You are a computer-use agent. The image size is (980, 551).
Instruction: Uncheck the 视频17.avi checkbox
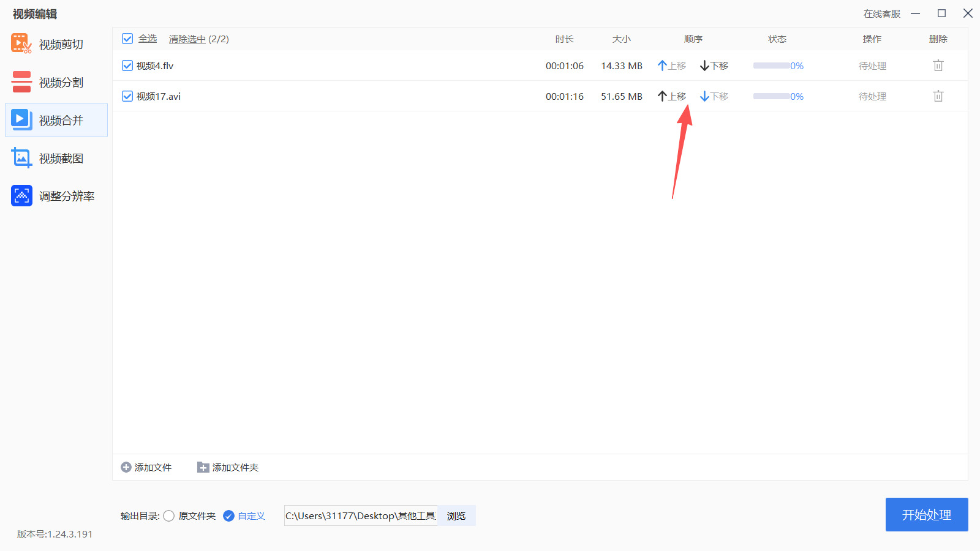tap(127, 96)
